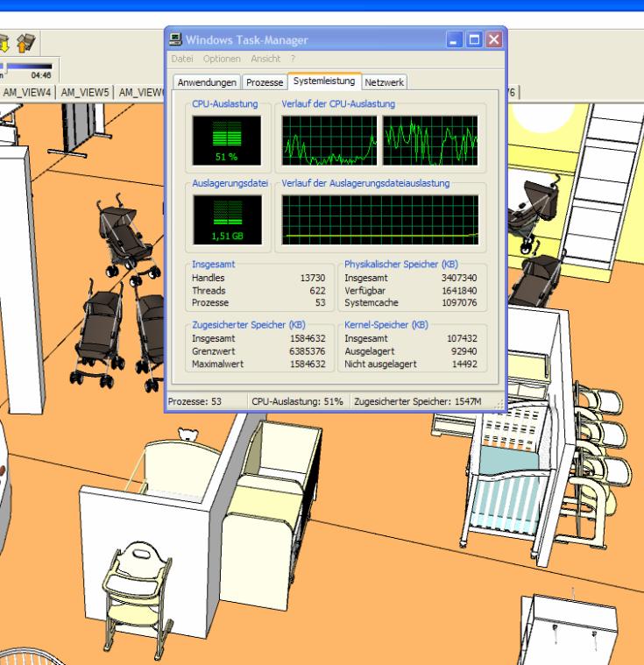Click the Auslagerungsdatei 1,51 GB gauge
Screen dimensions: 644x665
point(227,220)
